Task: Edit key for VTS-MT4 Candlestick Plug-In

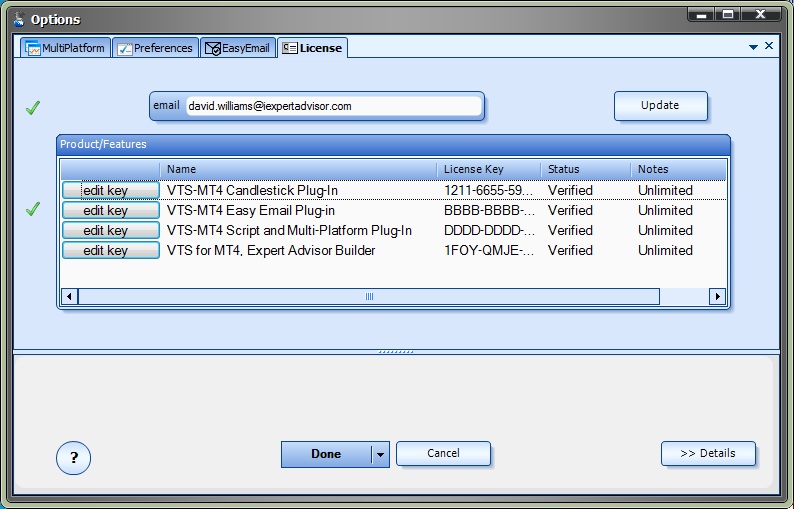Action: (111, 190)
